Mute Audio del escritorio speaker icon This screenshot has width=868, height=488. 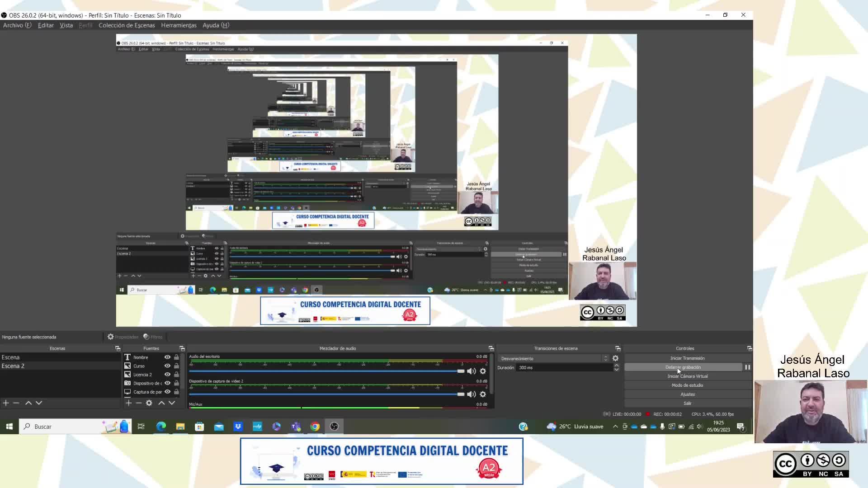click(x=471, y=371)
